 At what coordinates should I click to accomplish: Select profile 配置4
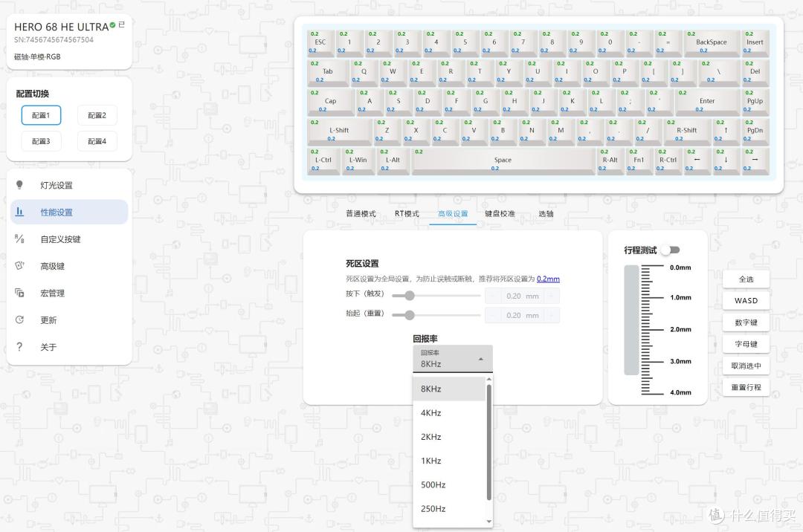pyautogui.click(x=97, y=141)
